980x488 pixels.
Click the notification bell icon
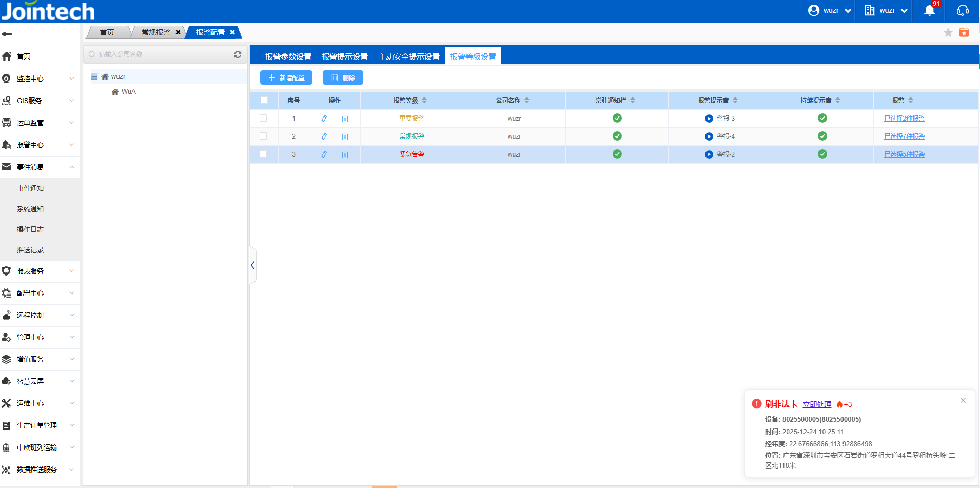[929, 11]
